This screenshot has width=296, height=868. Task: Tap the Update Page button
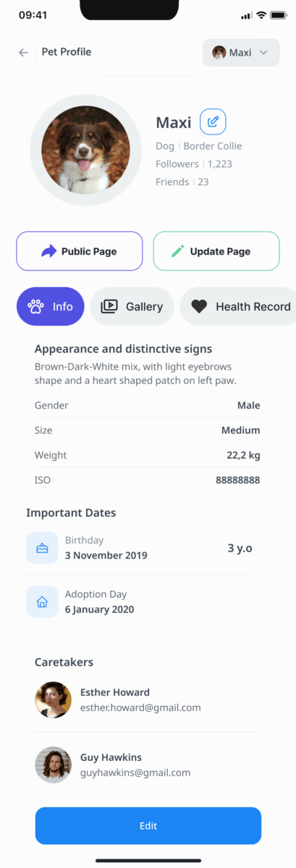tap(216, 252)
